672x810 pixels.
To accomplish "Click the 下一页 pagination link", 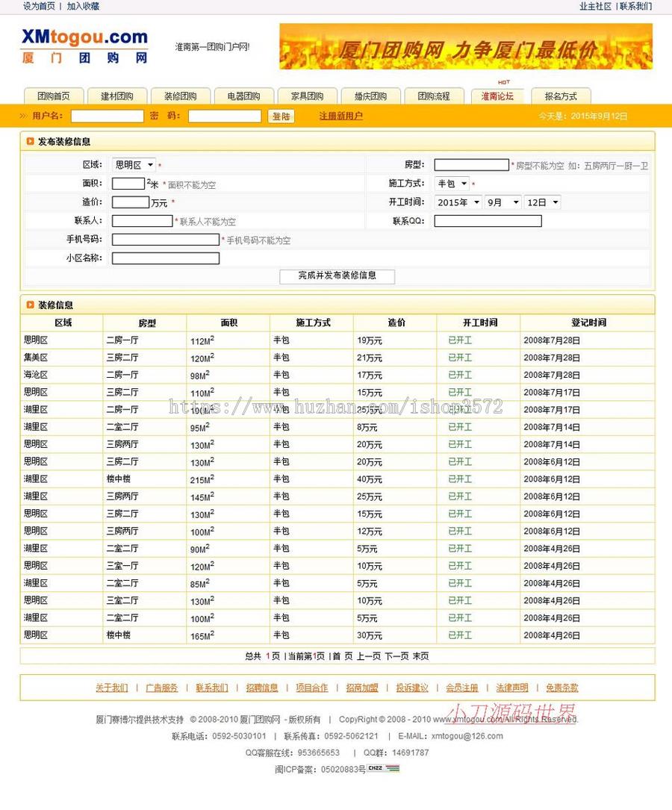I will (396, 656).
